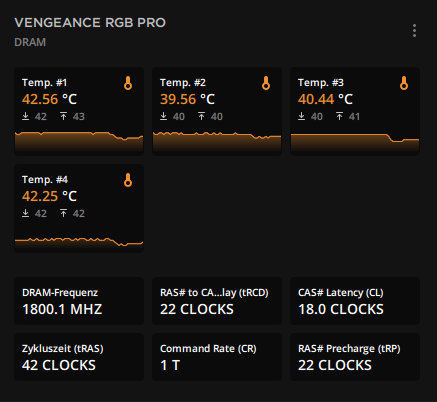The image size is (437, 402).
Task: Click the thermometer icon on Temp. #1
Action: pos(128,83)
